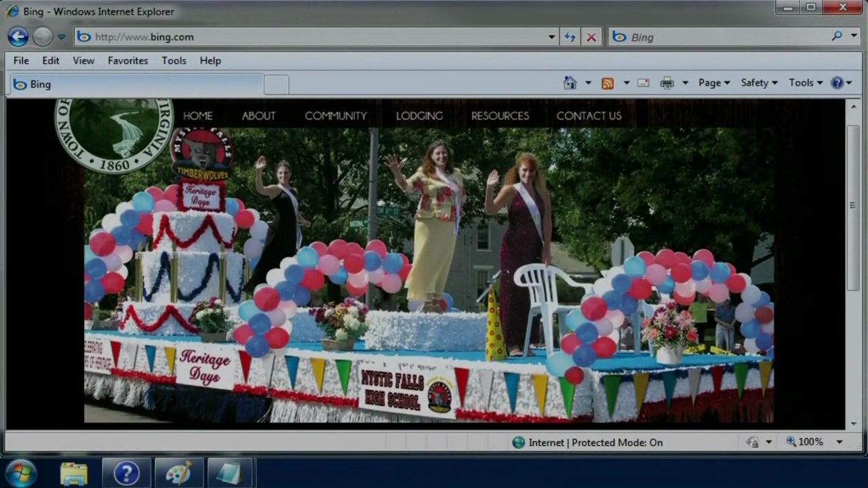
Task: Click the Read Mail envelope icon
Action: tap(644, 83)
